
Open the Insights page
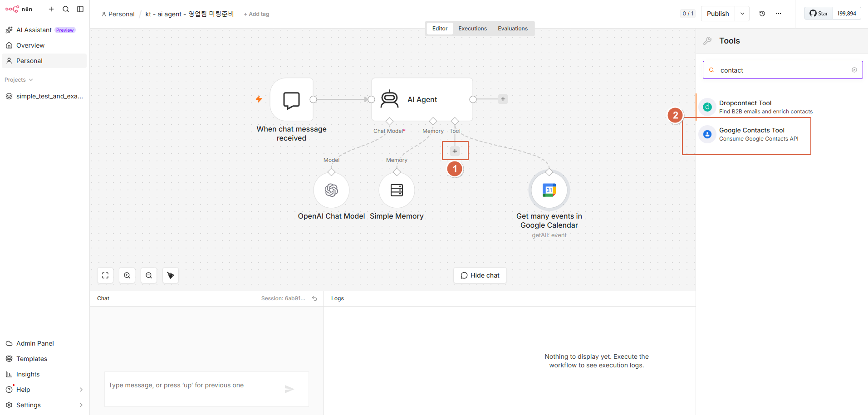click(x=44, y=374)
